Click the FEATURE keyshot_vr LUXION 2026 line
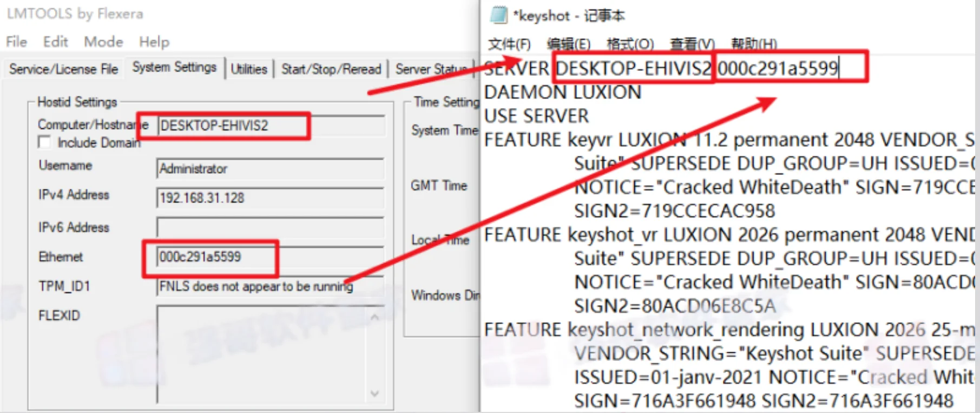Screen dimensions: 980x413 [729, 234]
